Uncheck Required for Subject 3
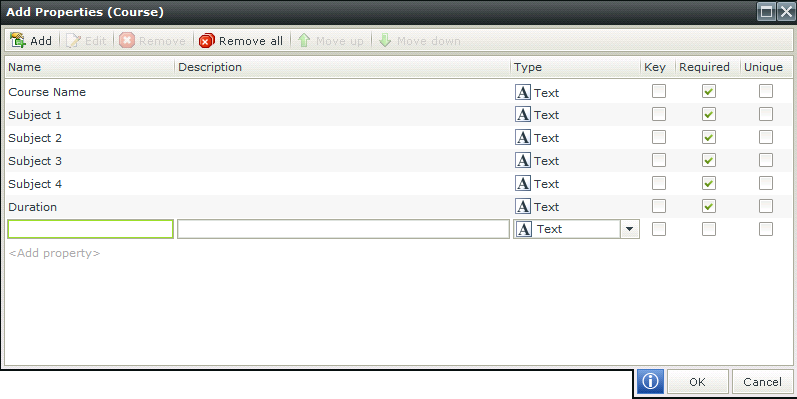This screenshot has height=399, width=797. click(709, 160)
